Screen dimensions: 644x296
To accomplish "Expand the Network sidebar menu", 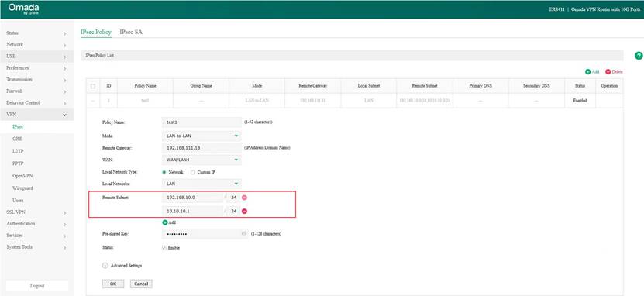I will [37, 44].
